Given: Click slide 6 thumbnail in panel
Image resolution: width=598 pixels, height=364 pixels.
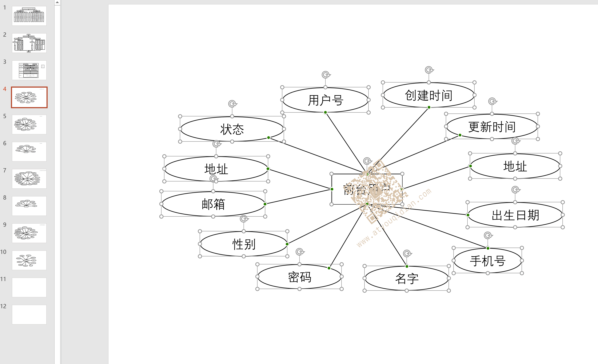Looking at the screenshot, I should tap(29, 152).
